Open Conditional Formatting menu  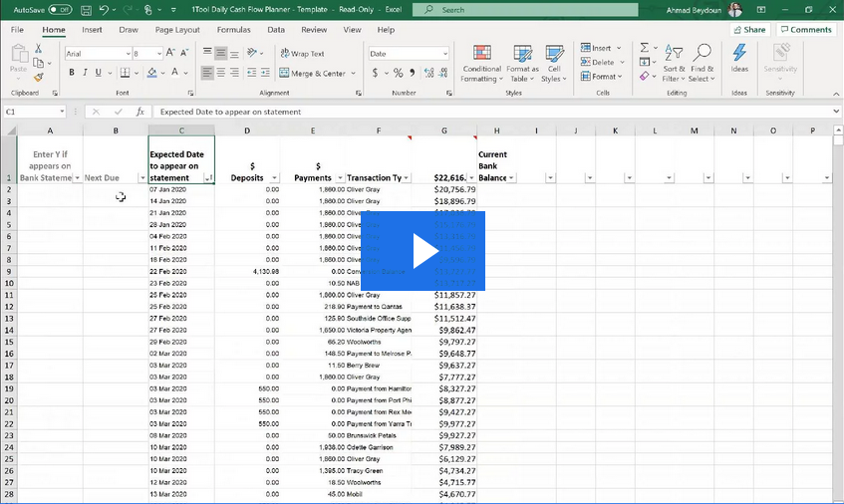[481, 64]
